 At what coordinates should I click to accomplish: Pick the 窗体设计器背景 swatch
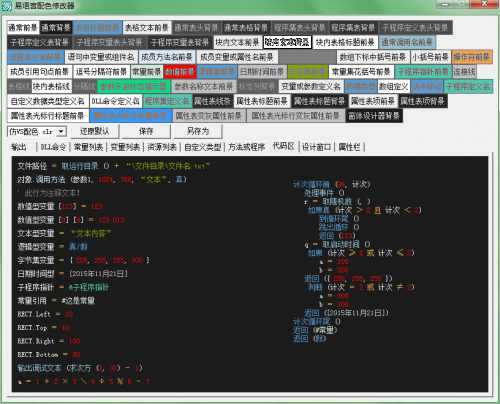click(x=374, y=116)
